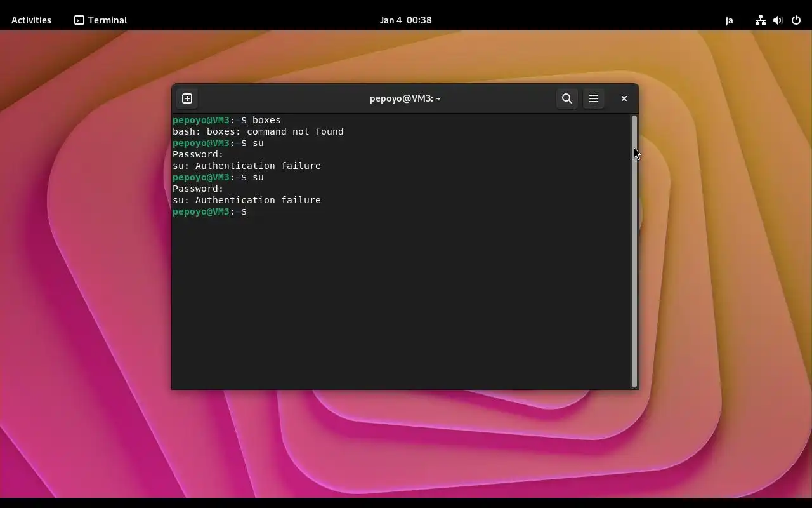Close the terminal window

point(624,98)
